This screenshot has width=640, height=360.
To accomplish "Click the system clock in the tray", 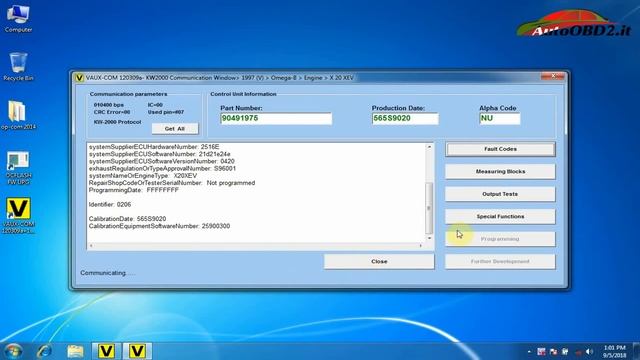I will tap(615, 351).
